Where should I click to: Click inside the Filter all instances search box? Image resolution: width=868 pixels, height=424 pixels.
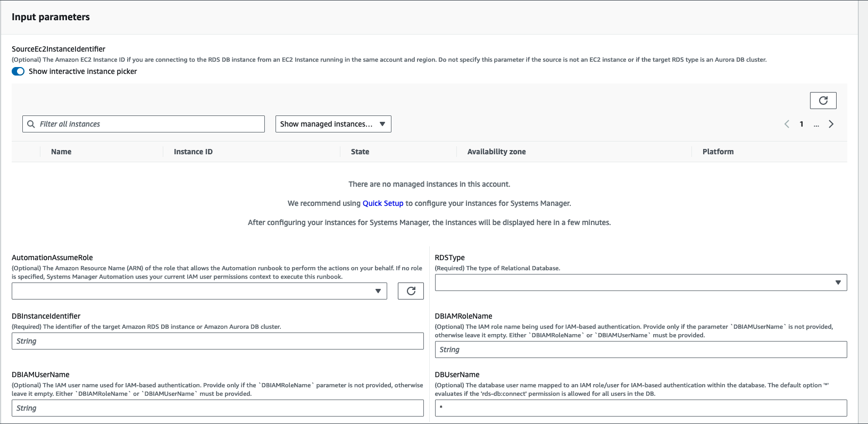(144, 123)
